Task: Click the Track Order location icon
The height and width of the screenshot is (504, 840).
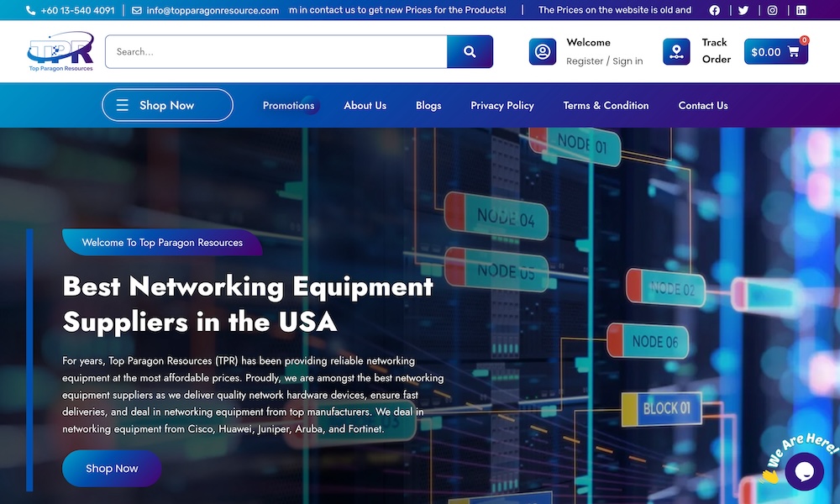Action: click(676, 52)
